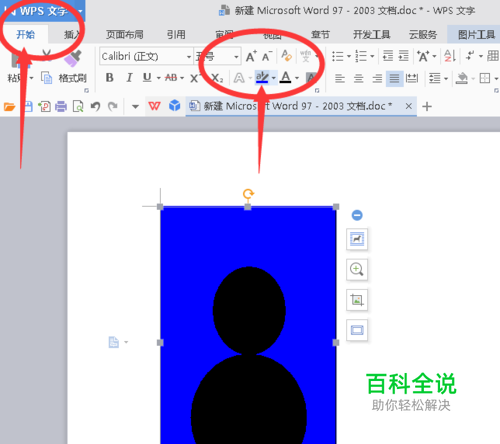Switch to 云服务 tab
This screenshot has height=444, width=500.
(x=423, y=35)
